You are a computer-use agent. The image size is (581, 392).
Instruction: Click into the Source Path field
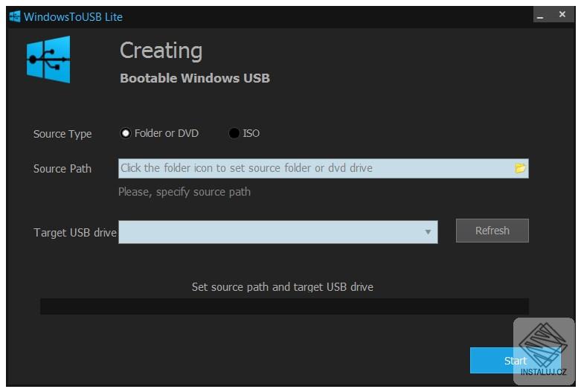(x=323, y=168)
